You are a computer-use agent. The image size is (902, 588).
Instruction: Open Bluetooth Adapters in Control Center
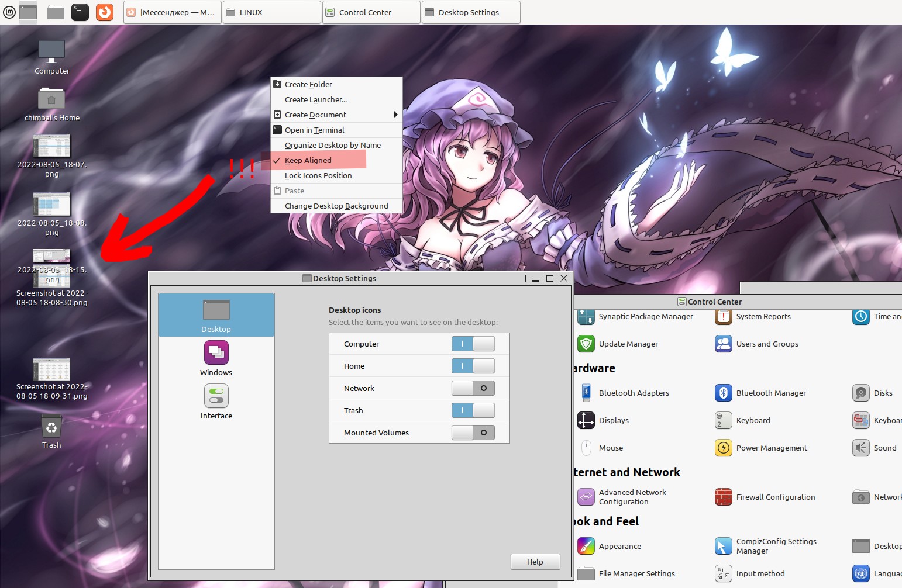click(624, 393)
